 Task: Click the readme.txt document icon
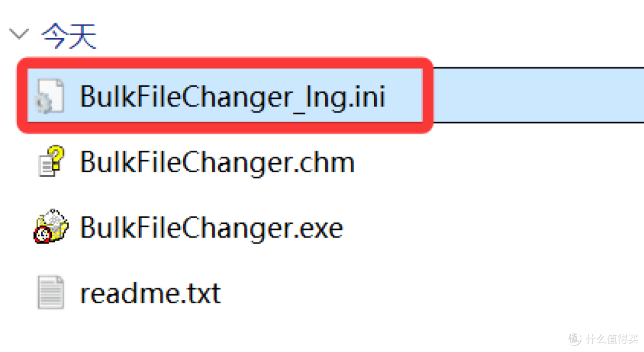coord(51,292)
